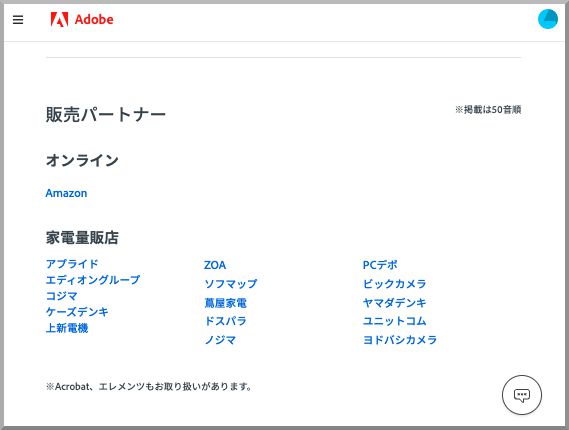This screenshot has width=569, height=430.
Task: Open the 上新電機 link
Action: (x=67, y=328)
